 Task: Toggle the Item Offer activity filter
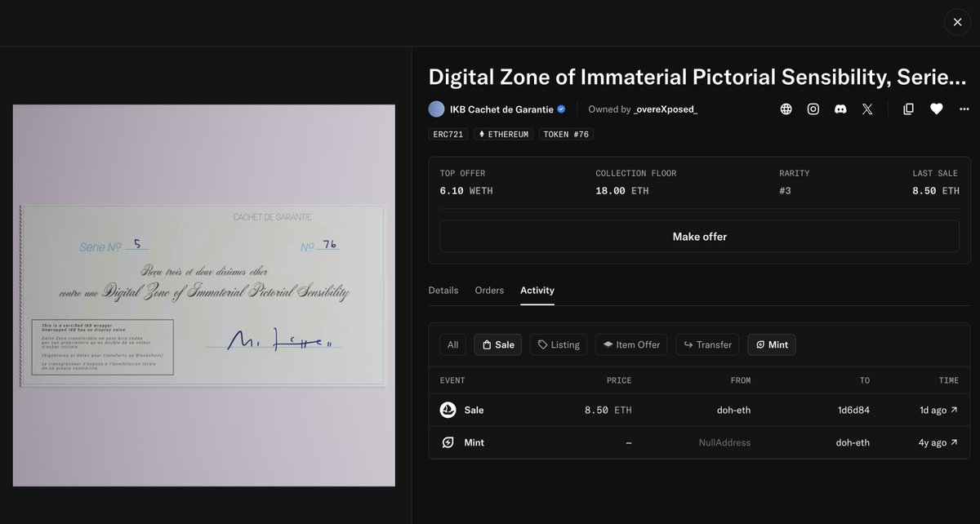(x=631, y=344)
